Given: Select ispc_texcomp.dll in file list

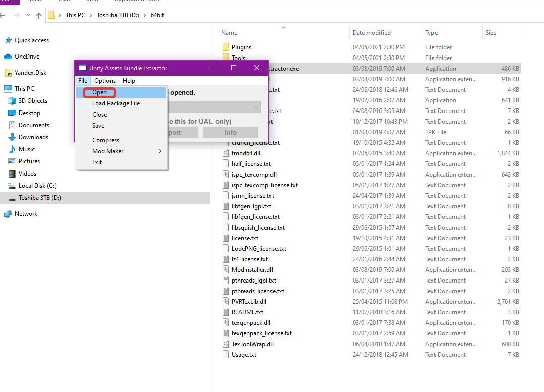Looking at the screenshot, I should pyautogui.click(x=370, y=175).
